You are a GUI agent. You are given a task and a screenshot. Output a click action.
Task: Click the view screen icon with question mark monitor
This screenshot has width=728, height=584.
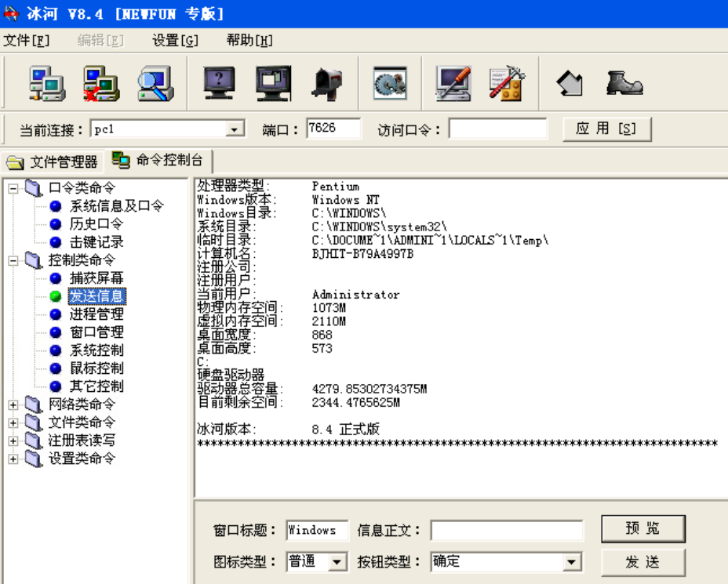coord(219,84)
